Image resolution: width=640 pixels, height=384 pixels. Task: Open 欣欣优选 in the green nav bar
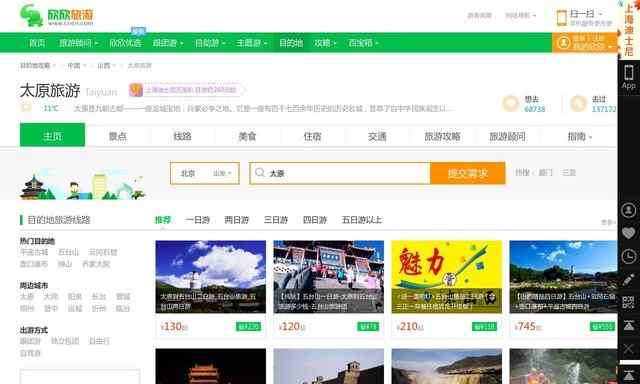(125, 43)
